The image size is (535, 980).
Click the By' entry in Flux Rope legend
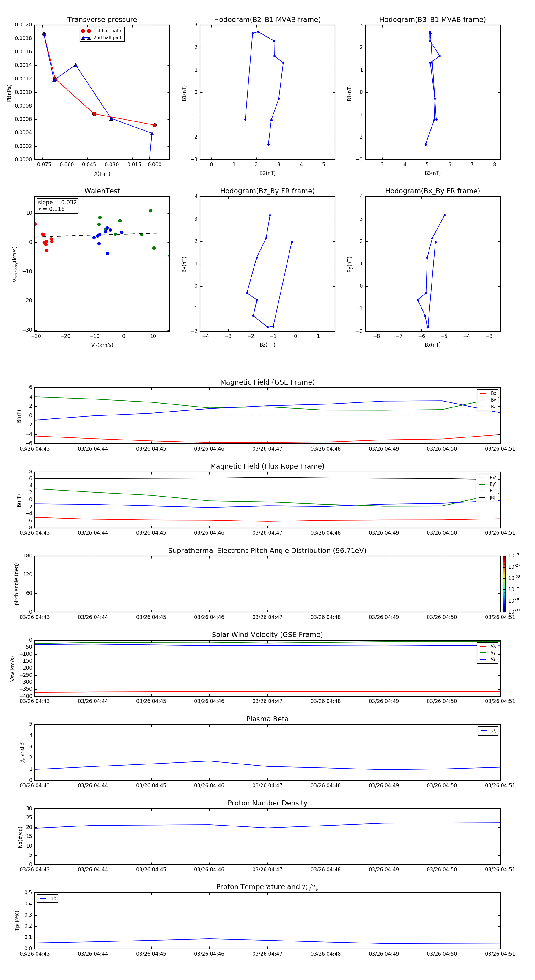(x=487, y=484)
